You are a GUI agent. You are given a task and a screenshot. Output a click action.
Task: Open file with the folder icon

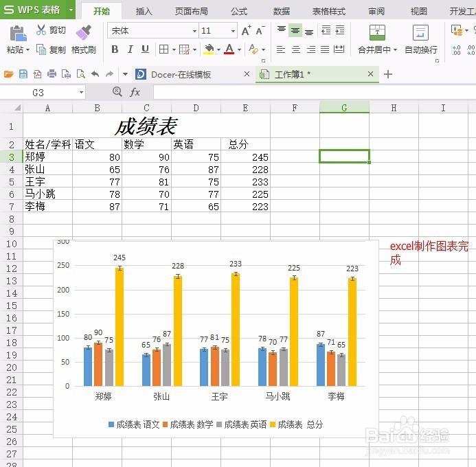8,74
